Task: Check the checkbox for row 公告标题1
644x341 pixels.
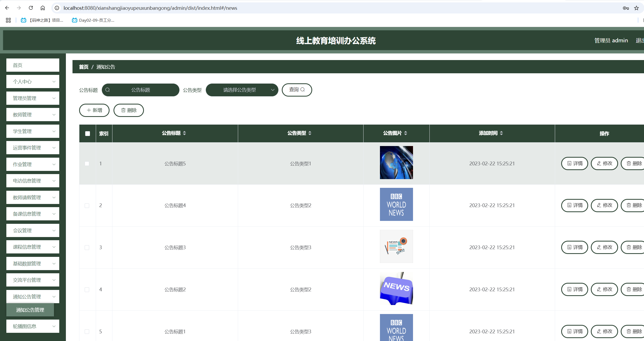Action: click(87, 332)
